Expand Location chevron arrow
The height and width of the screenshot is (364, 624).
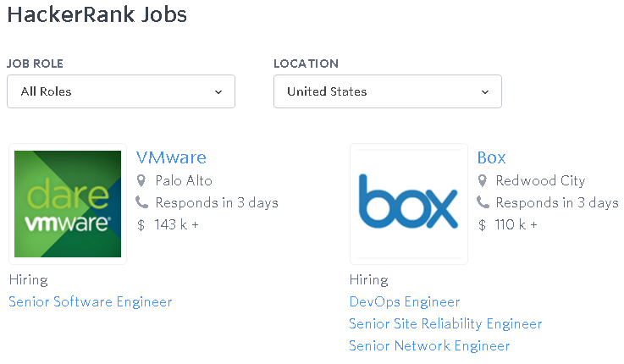[485, 92]
